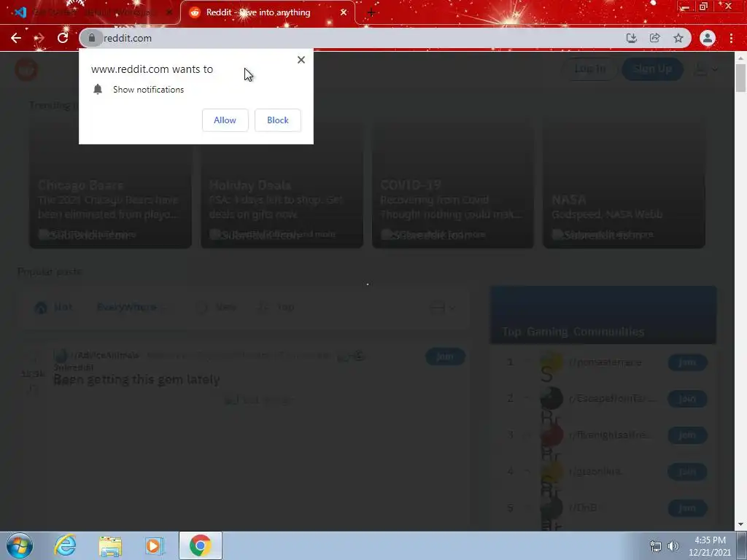Screen dimensions: 747x560
Task: Open the network tray icon
Action: [x=656, y=546]
